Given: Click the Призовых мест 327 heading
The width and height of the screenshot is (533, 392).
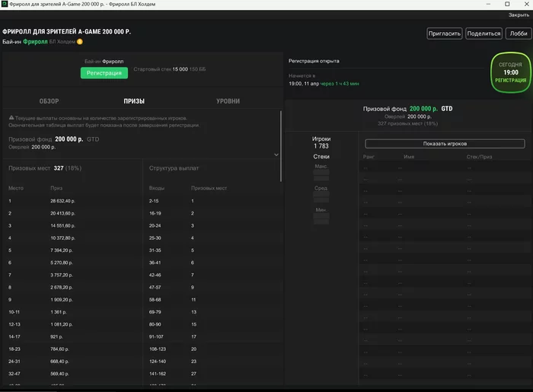Looking at the screenshot, I should (45, 168).
